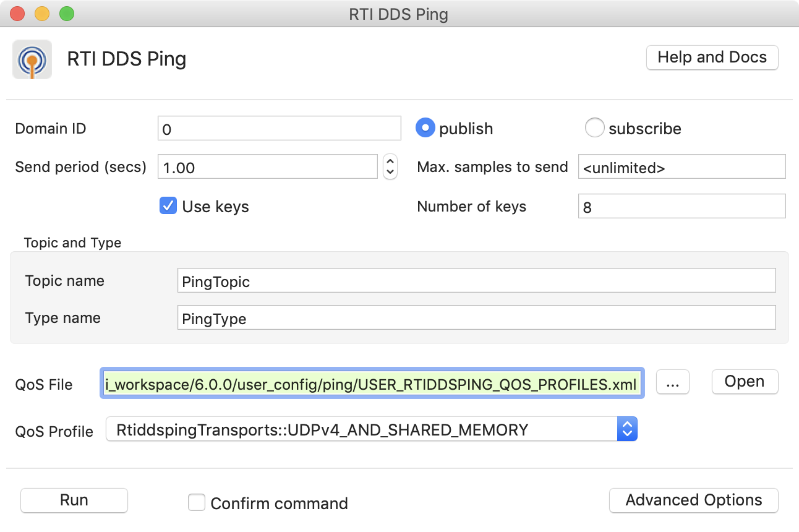The image size is (799, 532).
Task: Select the publish radio button
Action: coord(425,127)
